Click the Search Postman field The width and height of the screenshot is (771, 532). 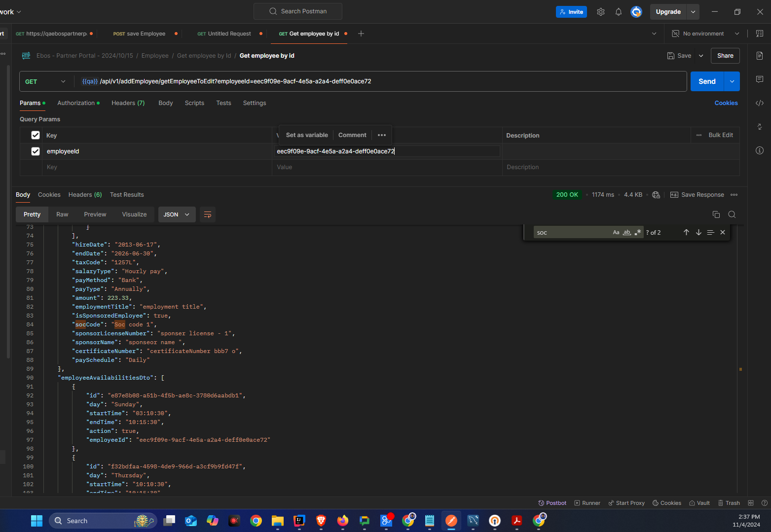pos(298,11)
